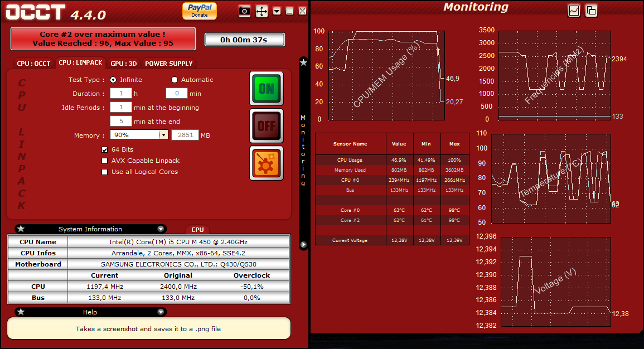Click the Frequencies (MHz) graph
Viewport: 644px width, 349px height.
pos(554,76)
